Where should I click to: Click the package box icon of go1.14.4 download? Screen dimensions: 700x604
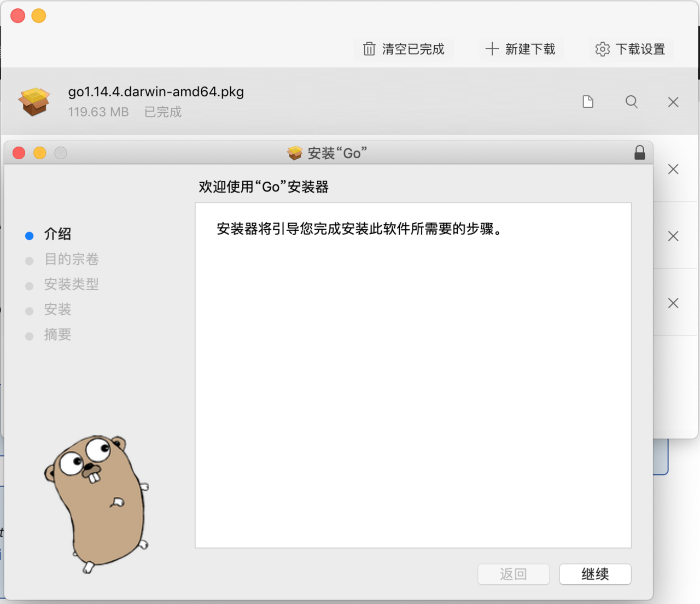[x=34, y=102]
